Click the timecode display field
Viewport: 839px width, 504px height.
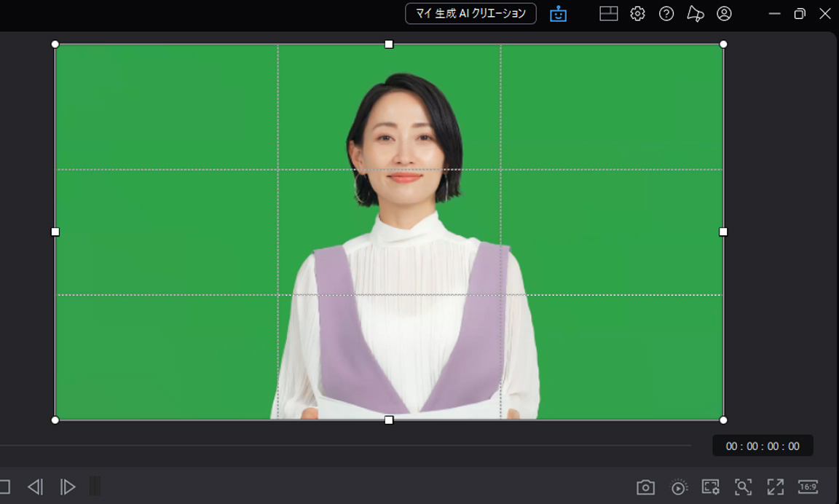tap(763, 446)
